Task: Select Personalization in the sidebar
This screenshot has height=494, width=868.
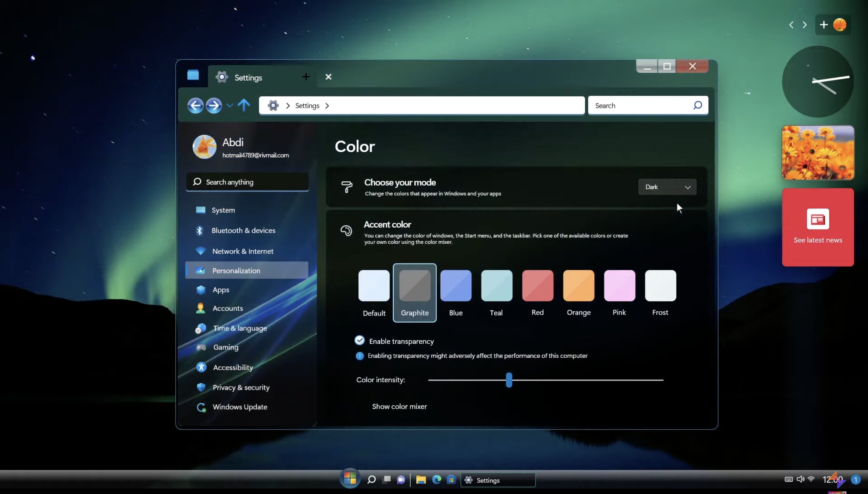Action: [246, 270]
